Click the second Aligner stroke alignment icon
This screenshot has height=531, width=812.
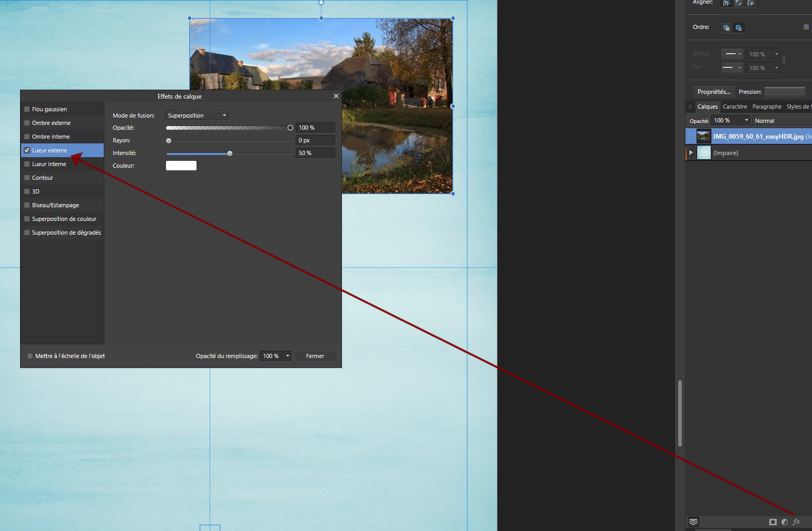click(x=739, y=3)
